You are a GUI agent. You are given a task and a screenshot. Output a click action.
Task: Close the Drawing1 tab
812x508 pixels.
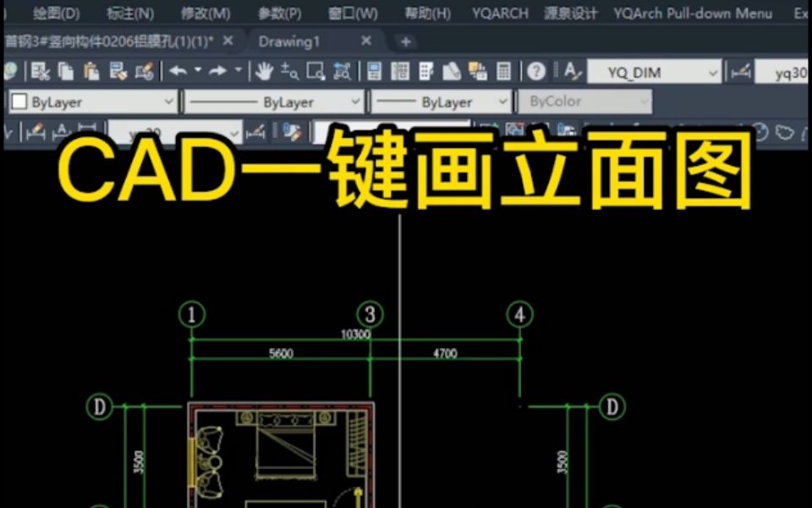(x=365, y=41)
